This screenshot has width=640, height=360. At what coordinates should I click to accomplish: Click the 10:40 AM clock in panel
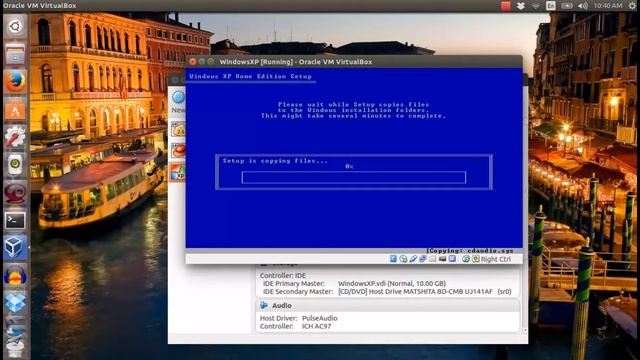click(608, 6)
